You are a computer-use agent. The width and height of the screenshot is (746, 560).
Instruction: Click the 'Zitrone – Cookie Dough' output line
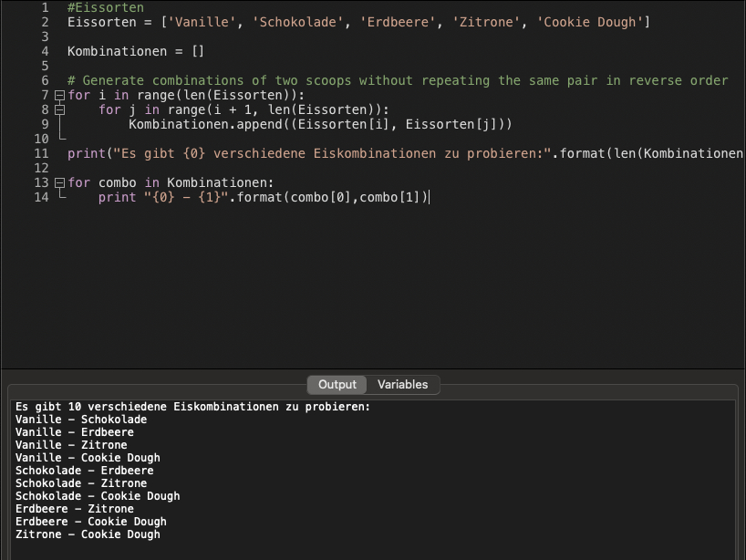[87, 534]
